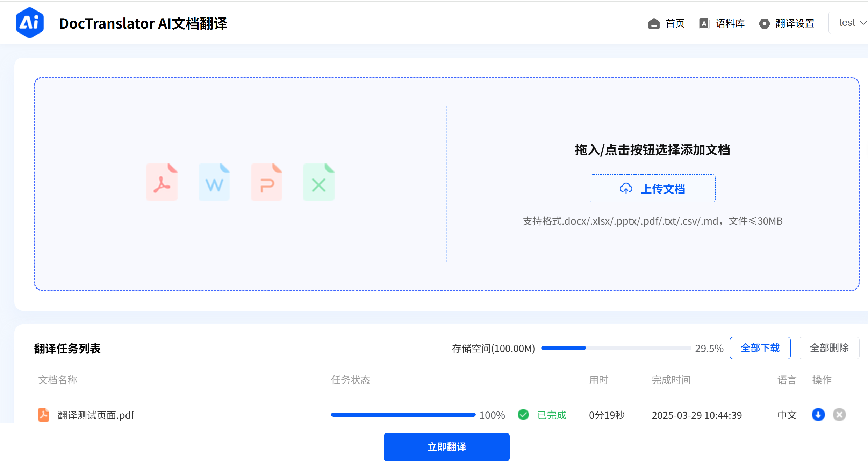
Task: Switch to 翻译设置 in the top navigation
Action: 795,23
